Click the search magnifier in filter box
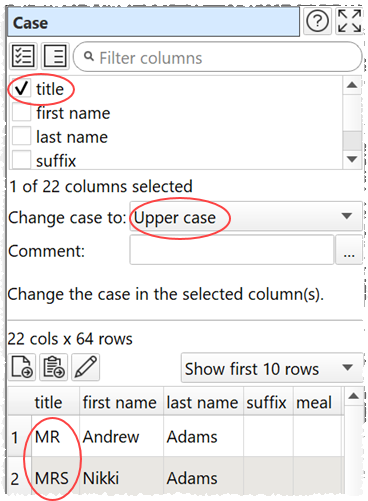Screen dimensions: 368x501 coord(89,57)
